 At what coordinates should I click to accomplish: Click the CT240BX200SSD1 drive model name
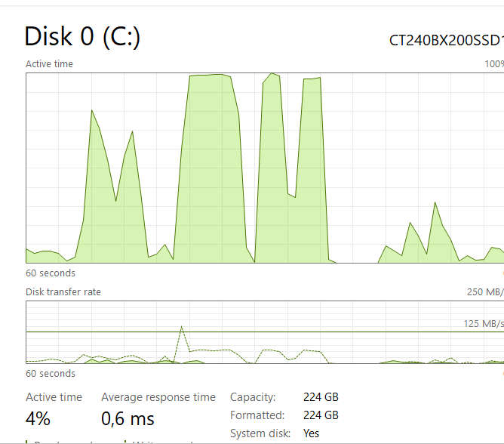point(445,40)
